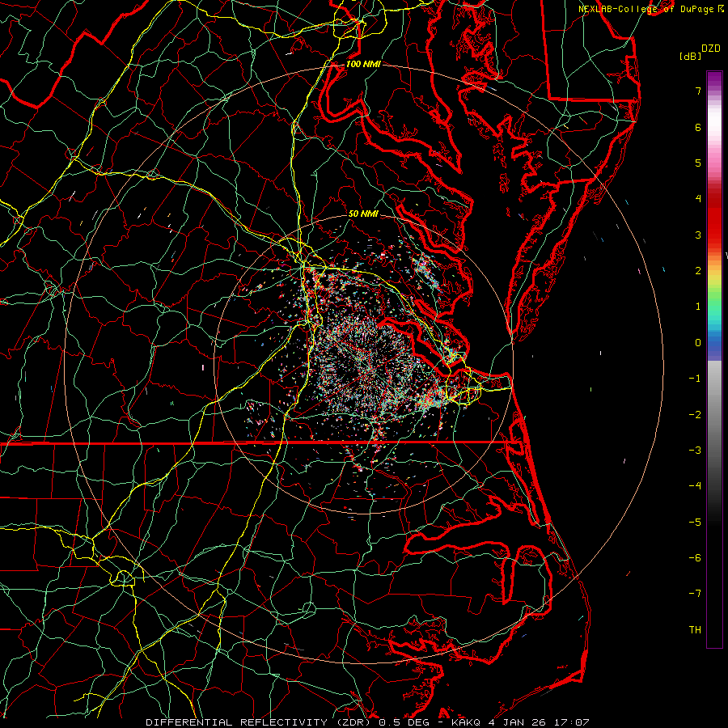The width and height of the screenshot is (728, 728).
Task: Click scale value 6 on legend
Action: point(698,127)
